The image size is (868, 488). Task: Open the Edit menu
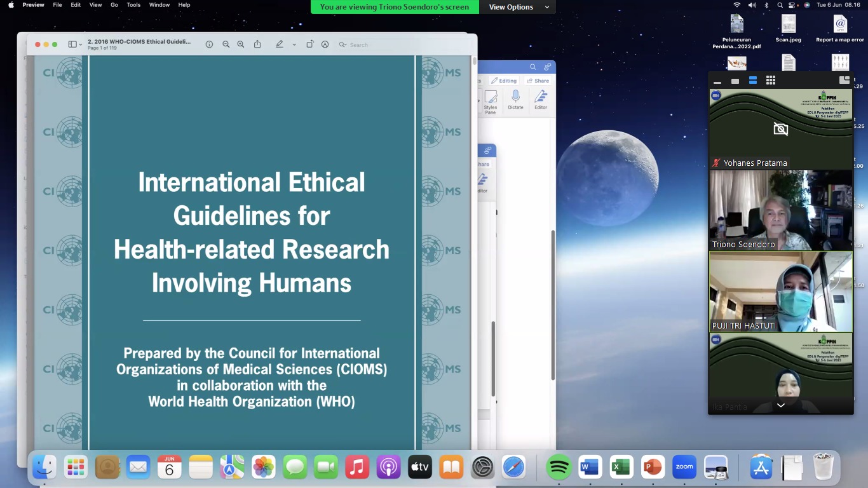pyautogui.click(x=76, y=5)
